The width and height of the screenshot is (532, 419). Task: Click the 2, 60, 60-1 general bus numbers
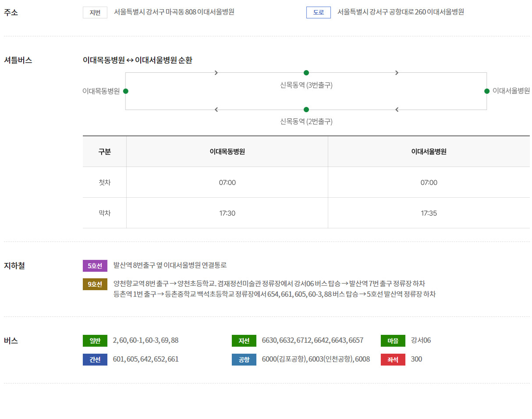point(145,340)
